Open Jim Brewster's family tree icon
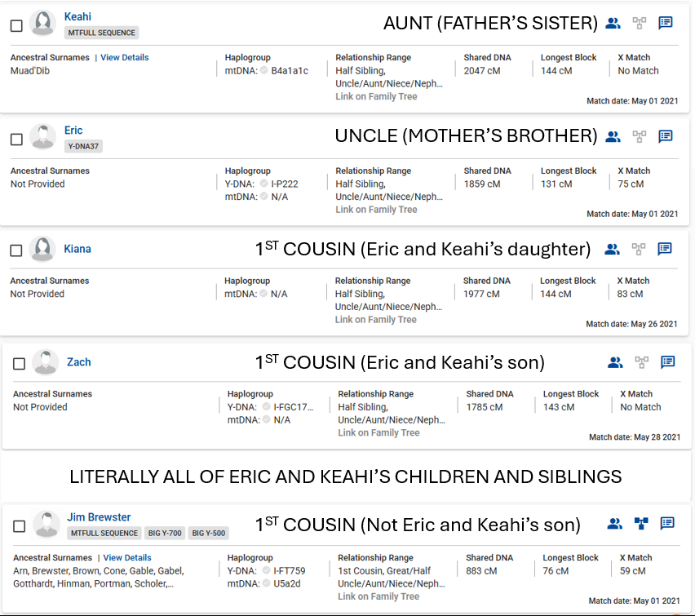Image resolution: width=695 pixels, height=616 pixels. click(641, 524)
